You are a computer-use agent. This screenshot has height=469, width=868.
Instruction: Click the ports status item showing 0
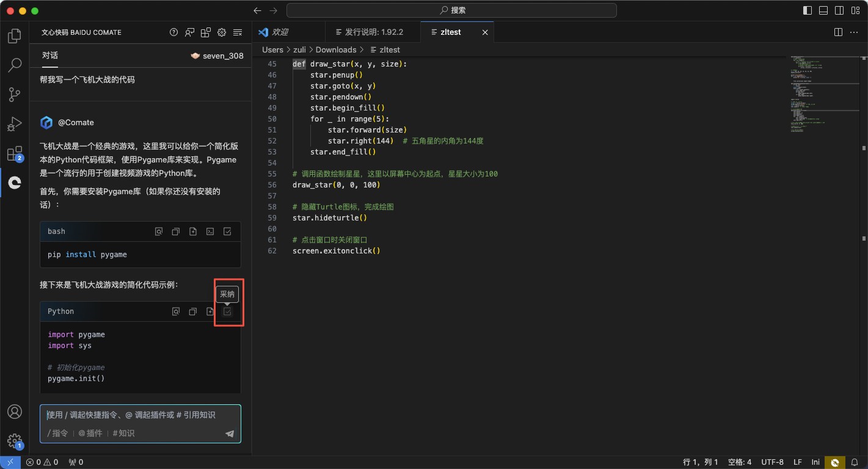point(76,462)
